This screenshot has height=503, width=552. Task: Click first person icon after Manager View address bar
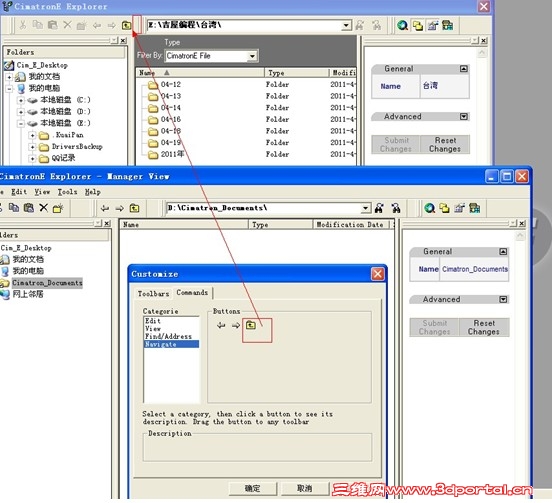379,208
